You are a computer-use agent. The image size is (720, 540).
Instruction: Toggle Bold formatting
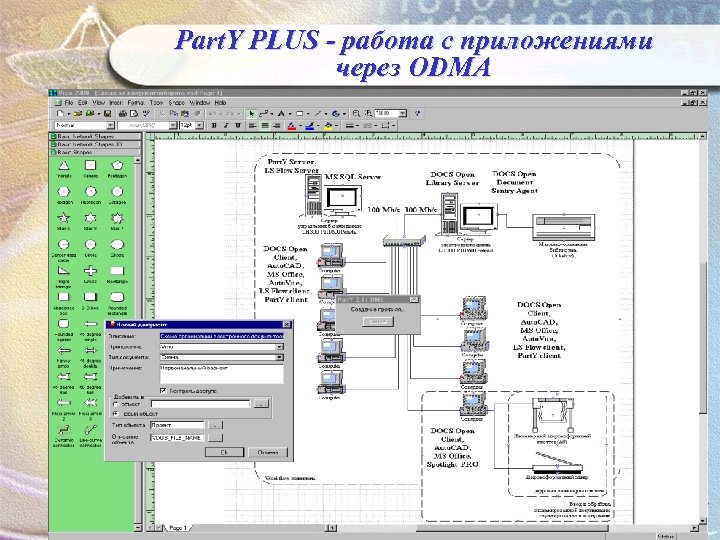pos(214,125)
